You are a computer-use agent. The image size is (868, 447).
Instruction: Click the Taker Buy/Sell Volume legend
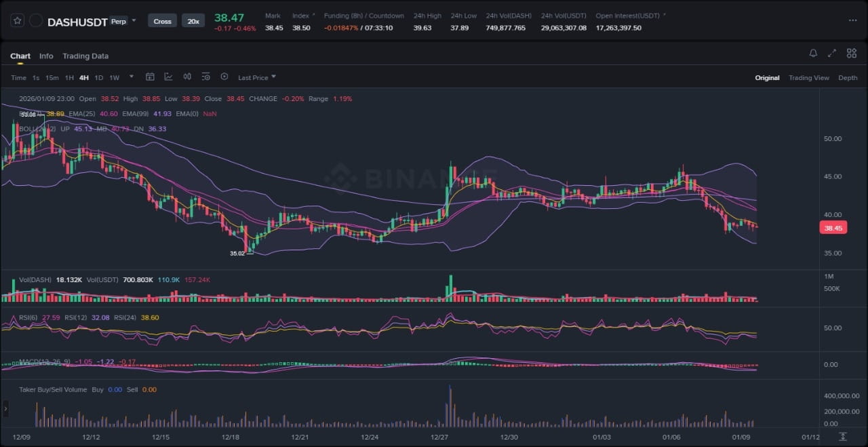(53, 390)
